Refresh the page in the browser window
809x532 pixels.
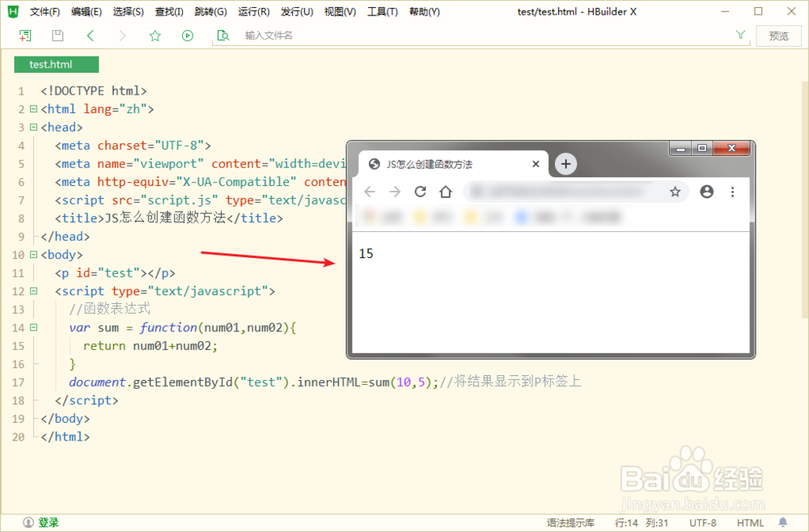coord(420,192)
